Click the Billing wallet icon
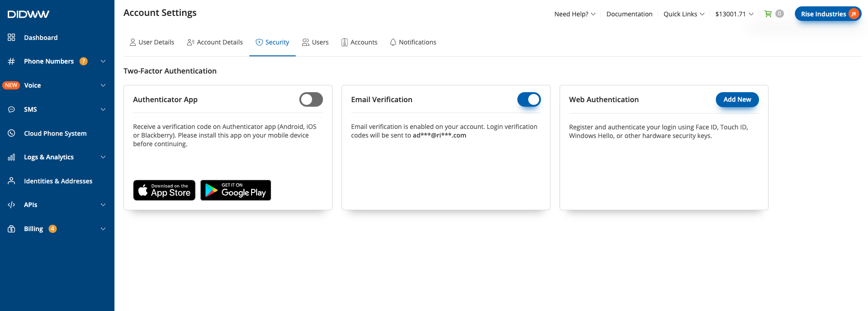Viewport: 868px width, 311px height. pyautogui.click(x=11, y=229)
